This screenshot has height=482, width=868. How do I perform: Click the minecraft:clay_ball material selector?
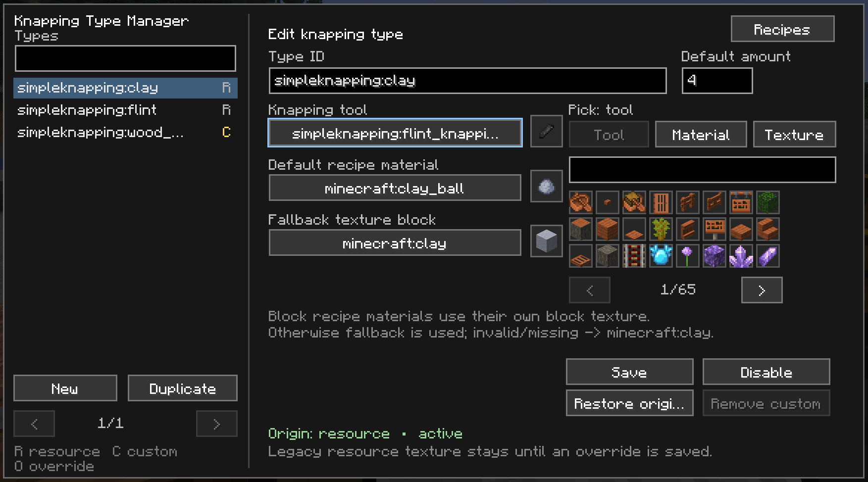[x=395, y=188]
